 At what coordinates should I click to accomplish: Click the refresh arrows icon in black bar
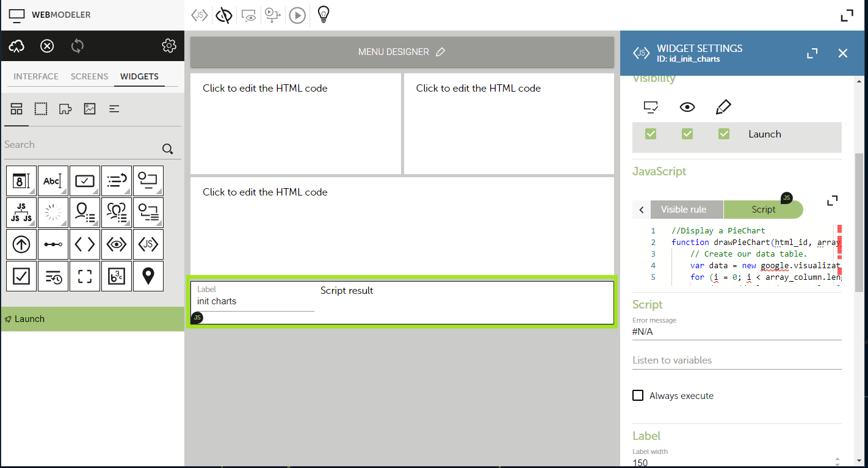pyautogui.click(x=78, y=46)
